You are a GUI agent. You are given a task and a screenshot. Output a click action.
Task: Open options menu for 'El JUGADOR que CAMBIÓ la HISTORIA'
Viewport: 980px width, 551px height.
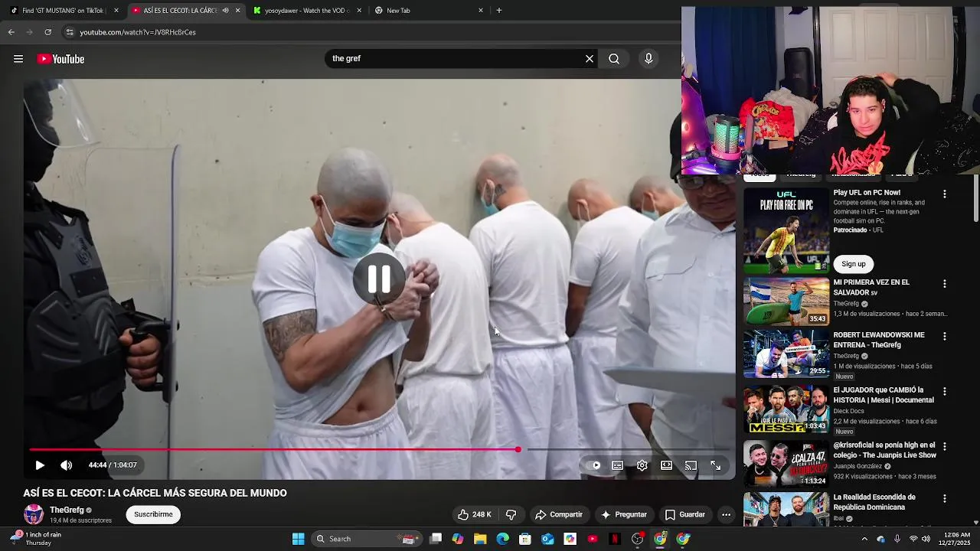click(x=945, y=392)
